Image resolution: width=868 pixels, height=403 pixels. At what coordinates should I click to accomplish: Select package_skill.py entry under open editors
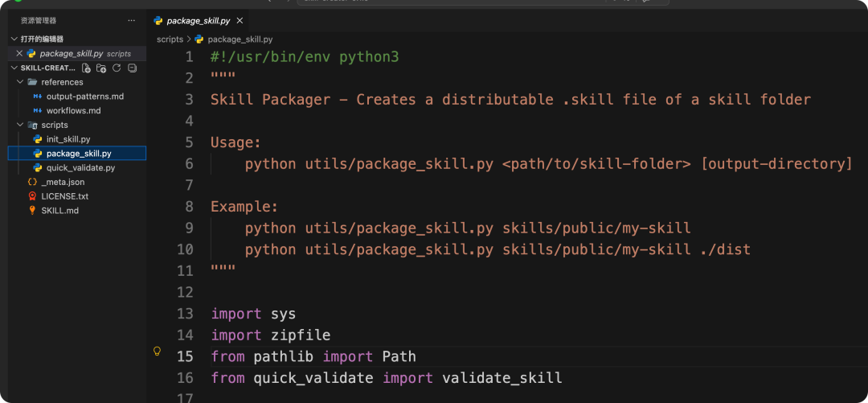tap(77, 53)
